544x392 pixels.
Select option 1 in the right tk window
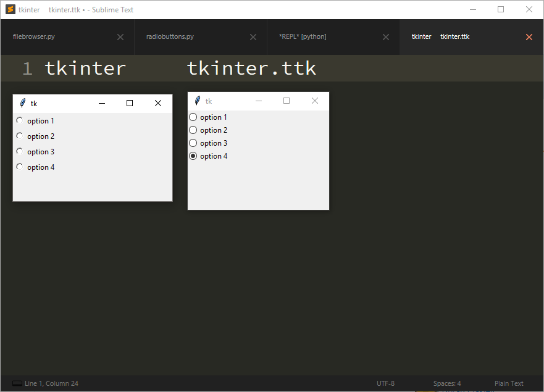click(x=193, y=117)
